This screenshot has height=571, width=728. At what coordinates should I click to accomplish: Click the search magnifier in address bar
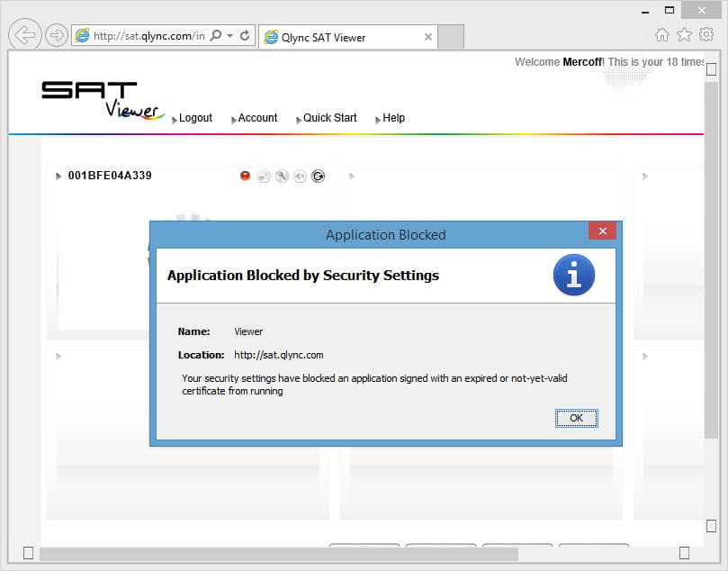pyautogui.click(x=216, y=35)
